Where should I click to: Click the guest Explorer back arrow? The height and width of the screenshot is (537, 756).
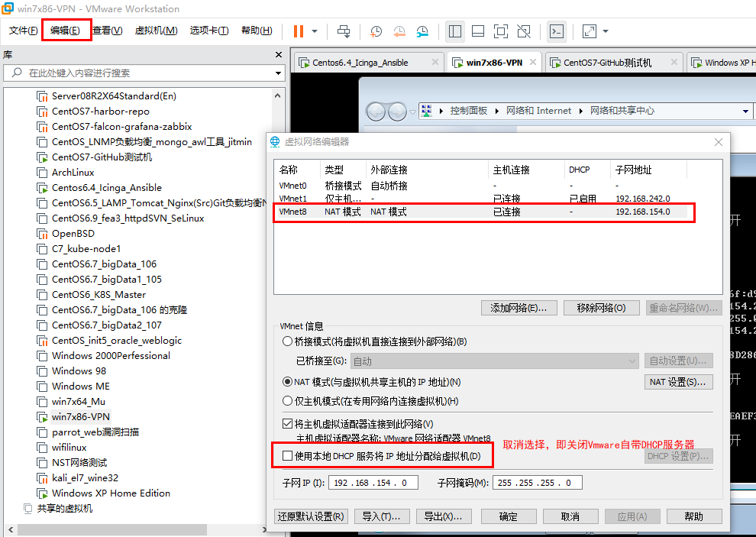[376, 112]
